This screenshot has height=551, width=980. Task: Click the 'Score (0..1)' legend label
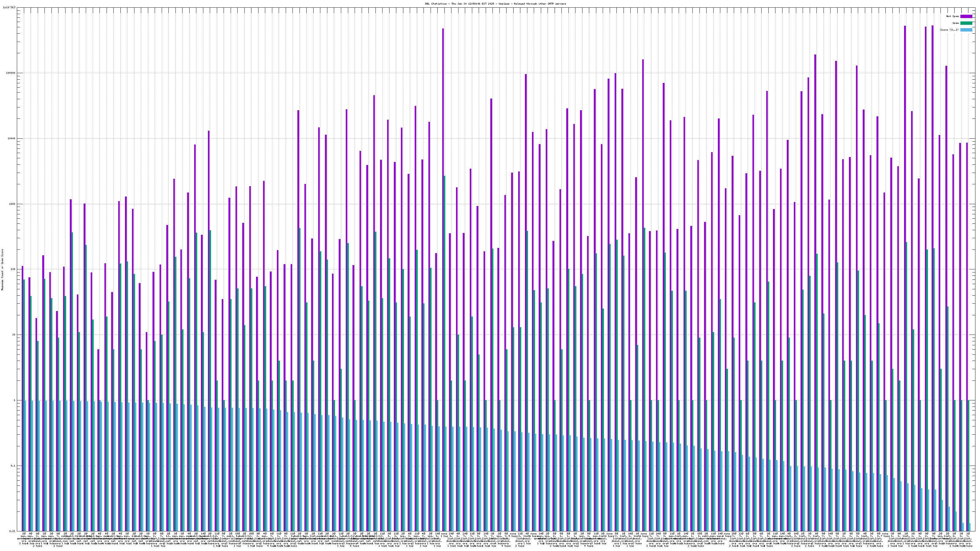click(x=949, y=30)
